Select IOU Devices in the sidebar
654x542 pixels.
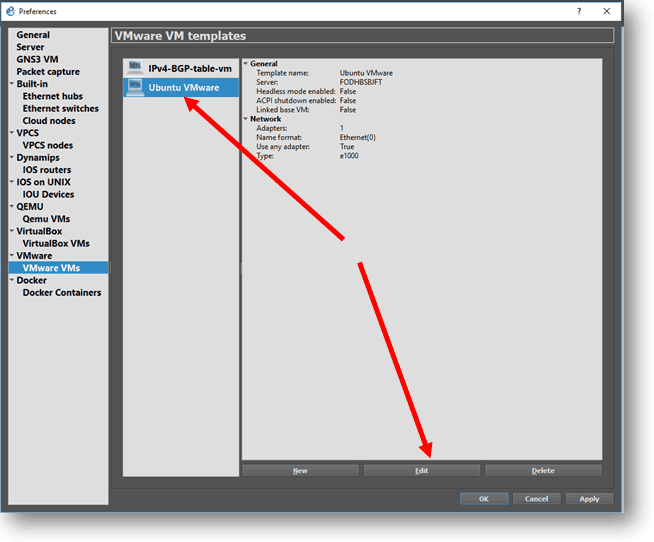(48, 194)
